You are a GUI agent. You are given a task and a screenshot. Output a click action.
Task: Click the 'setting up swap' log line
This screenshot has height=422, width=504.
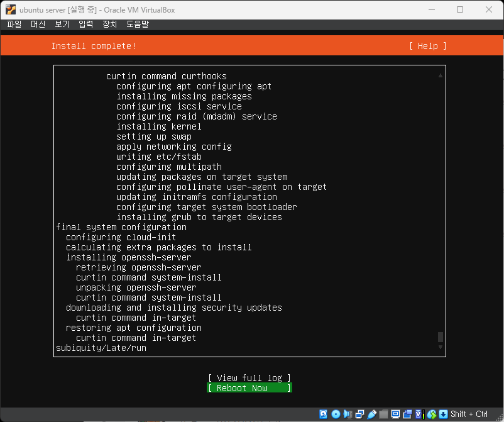pos(154,136)
